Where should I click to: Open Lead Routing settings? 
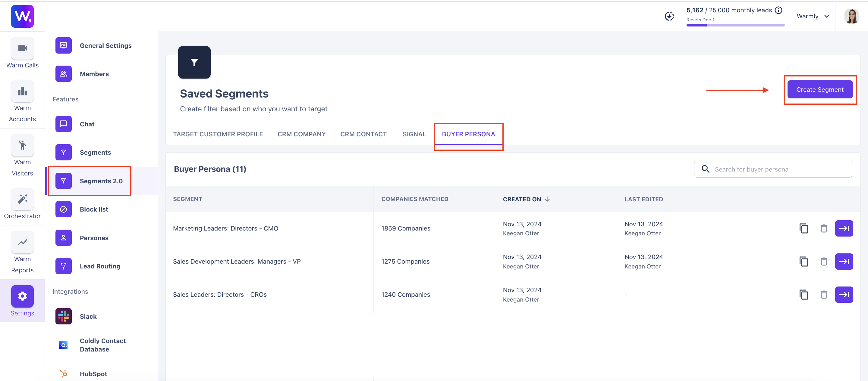pos(100,266)
